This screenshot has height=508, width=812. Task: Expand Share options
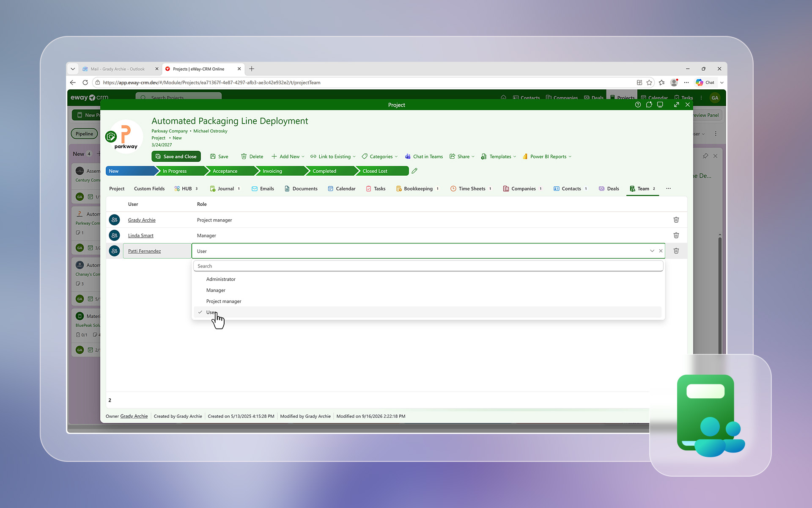pos(462,157)
